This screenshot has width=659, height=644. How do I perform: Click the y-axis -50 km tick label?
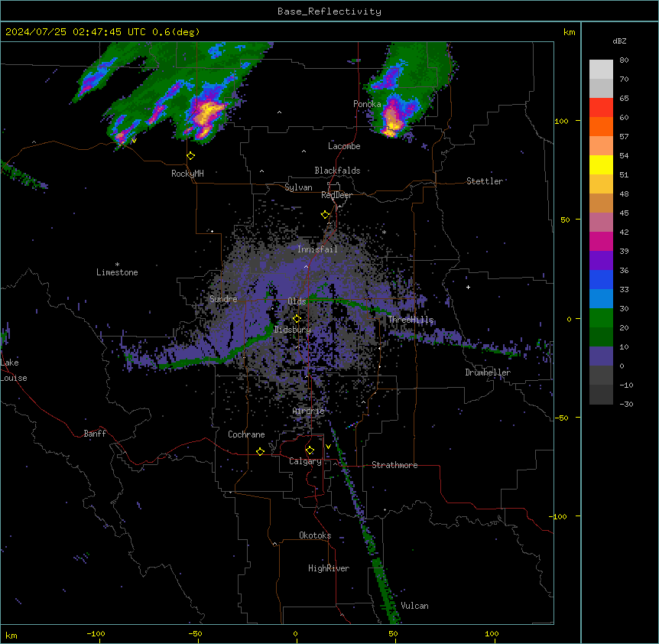560,418
